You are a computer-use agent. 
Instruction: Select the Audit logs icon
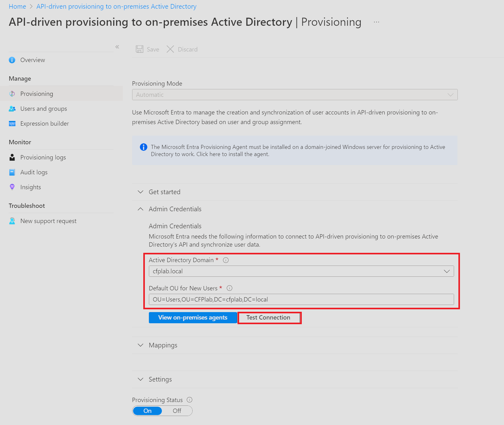click(12, 172)
